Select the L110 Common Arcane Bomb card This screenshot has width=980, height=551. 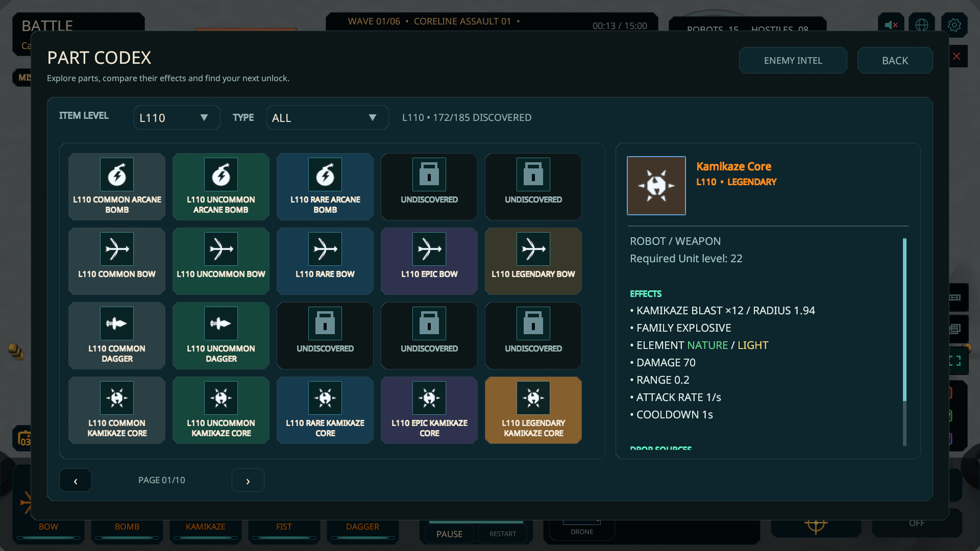pyautogui.click(x=117, y=187)
